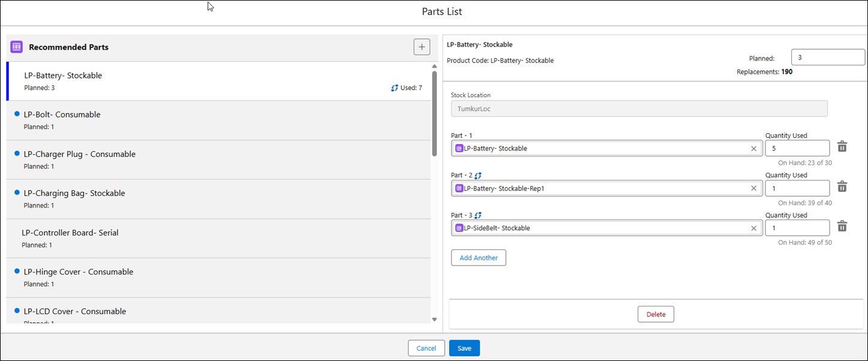
Task: Click blue dot beside LP-Hinge Cover - Consumable
Action: 17,271
